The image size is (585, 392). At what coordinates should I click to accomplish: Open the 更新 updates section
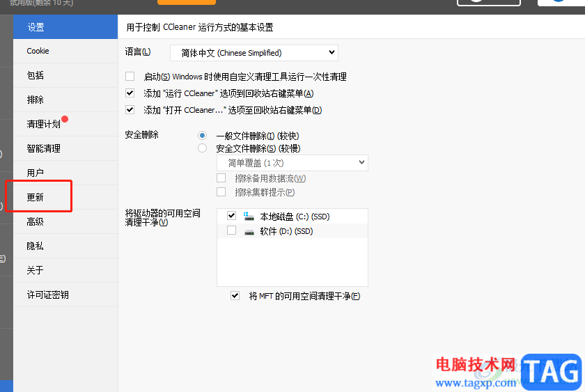pos(65,197)
